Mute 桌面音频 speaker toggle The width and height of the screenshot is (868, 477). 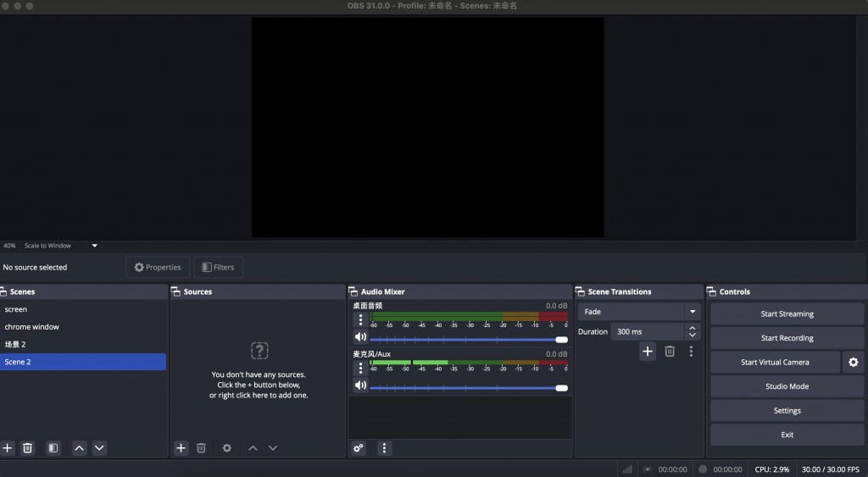coord(360,337)
